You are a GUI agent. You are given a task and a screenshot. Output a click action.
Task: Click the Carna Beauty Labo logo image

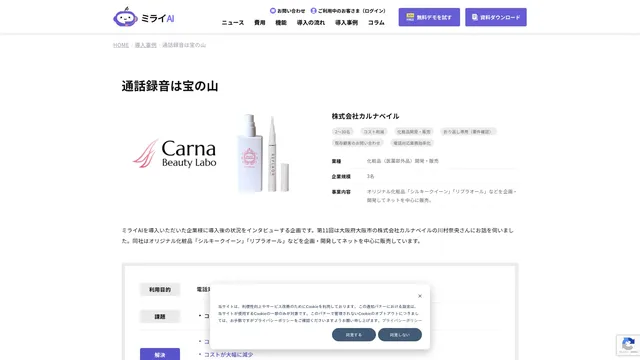(x=175, y=153)
